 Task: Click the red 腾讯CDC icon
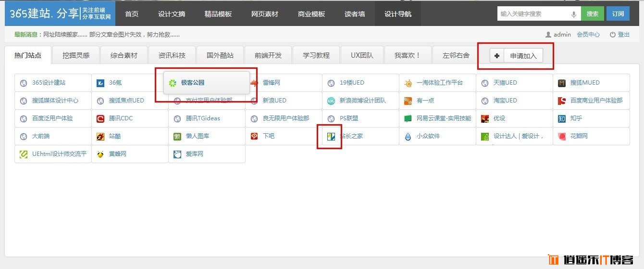point(100,118)
